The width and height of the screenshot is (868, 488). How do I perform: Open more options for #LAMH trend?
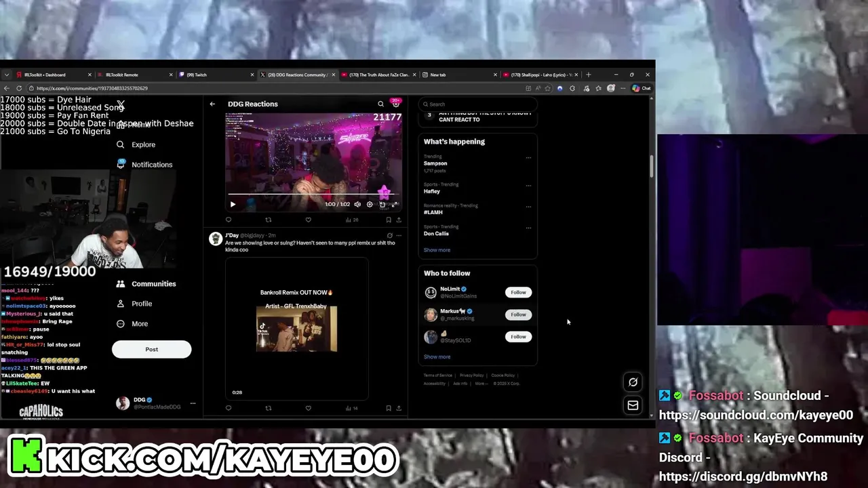point(528,206)
